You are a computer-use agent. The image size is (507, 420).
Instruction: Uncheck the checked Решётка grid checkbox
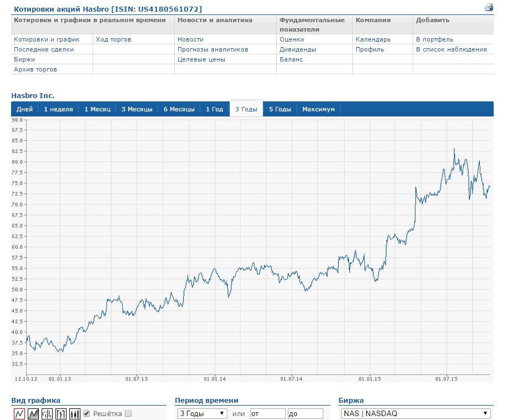(87, 413)
